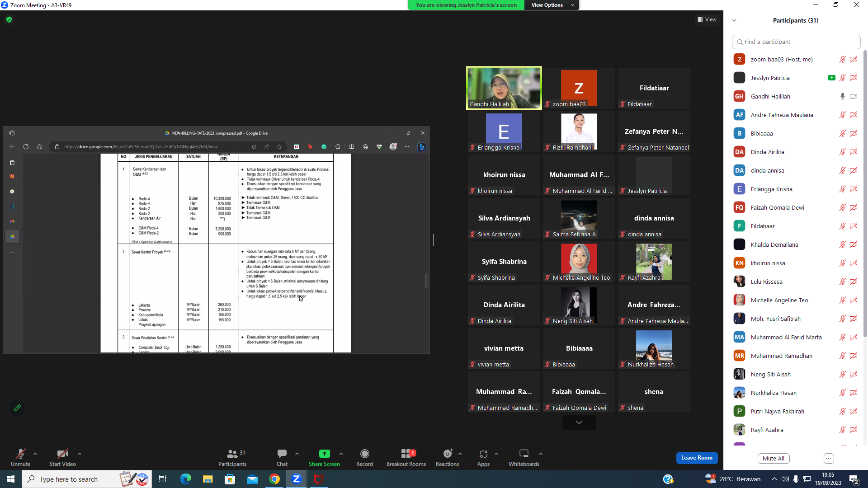Open File Explorer from taskbar
The height and width of the screenshot is (488, 868).
point(208,479)
